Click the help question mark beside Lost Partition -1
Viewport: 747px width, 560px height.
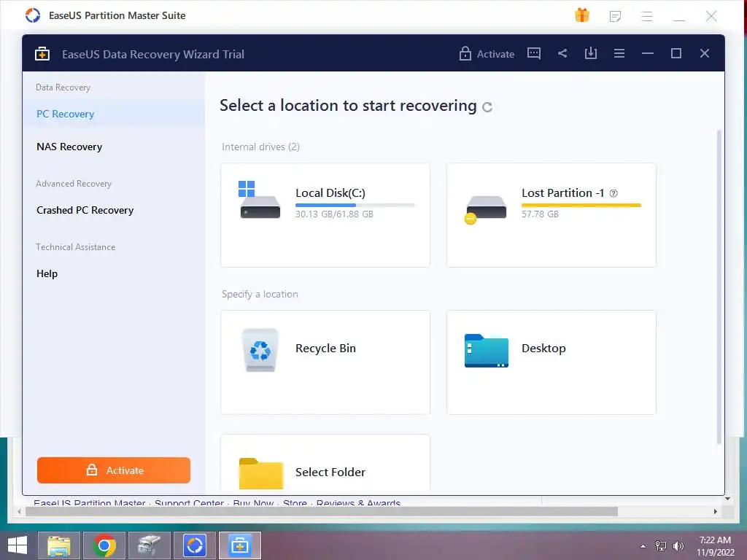click(614, 193)
